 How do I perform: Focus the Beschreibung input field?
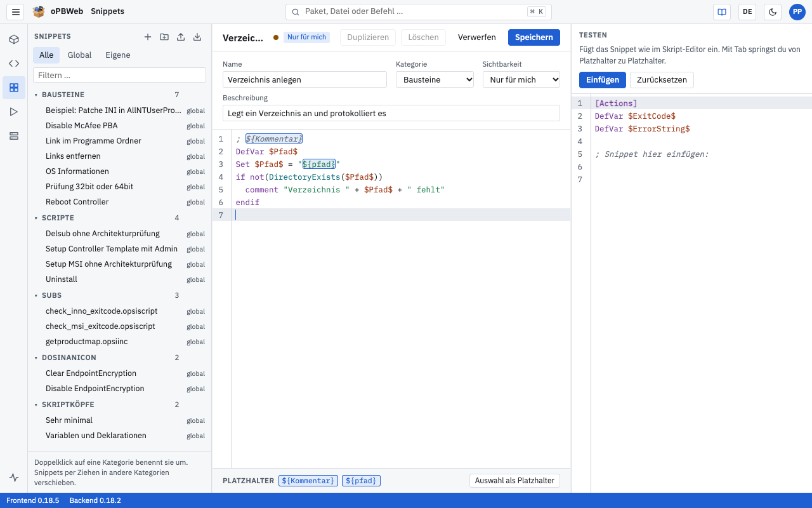(391, 113)
